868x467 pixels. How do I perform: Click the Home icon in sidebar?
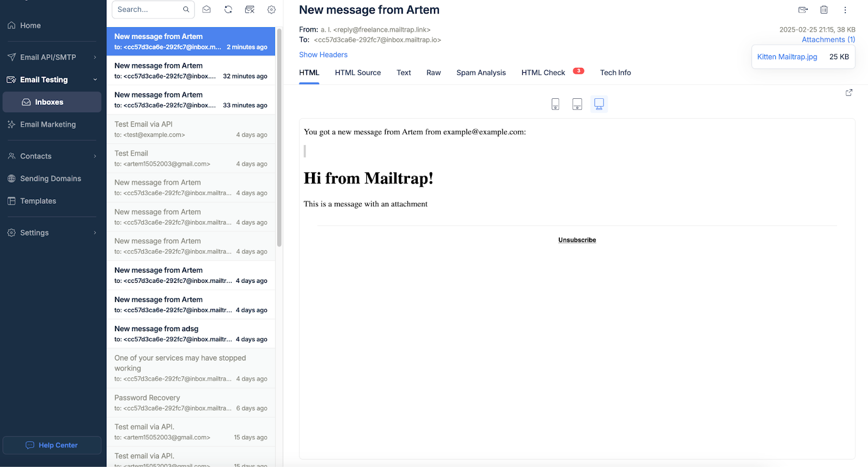(x=11, y=26)
